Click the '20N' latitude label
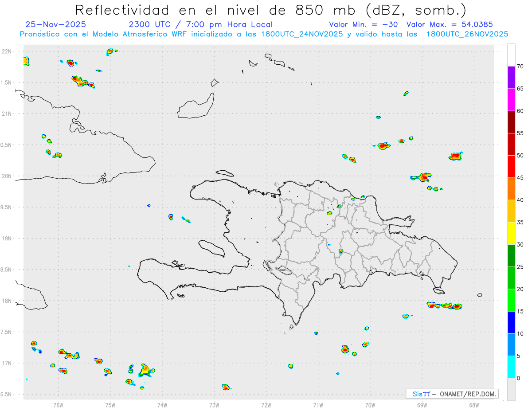The image size is (532, 411). (x=6, y=176)
